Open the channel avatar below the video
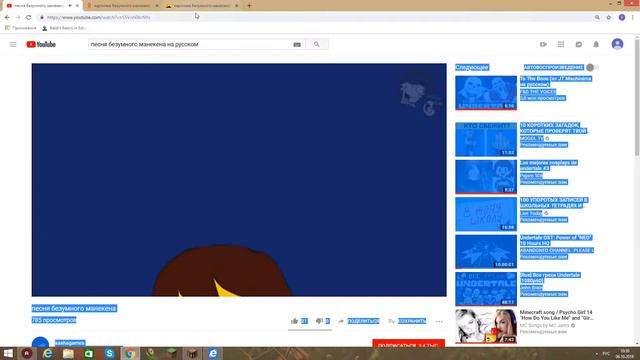This screenshot has width=640, height=360. pos(40,342)
